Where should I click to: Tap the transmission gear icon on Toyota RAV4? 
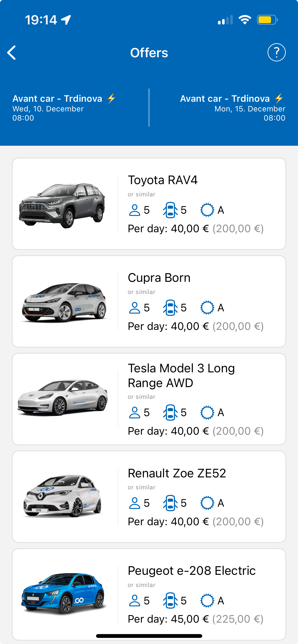coord(207,210)
